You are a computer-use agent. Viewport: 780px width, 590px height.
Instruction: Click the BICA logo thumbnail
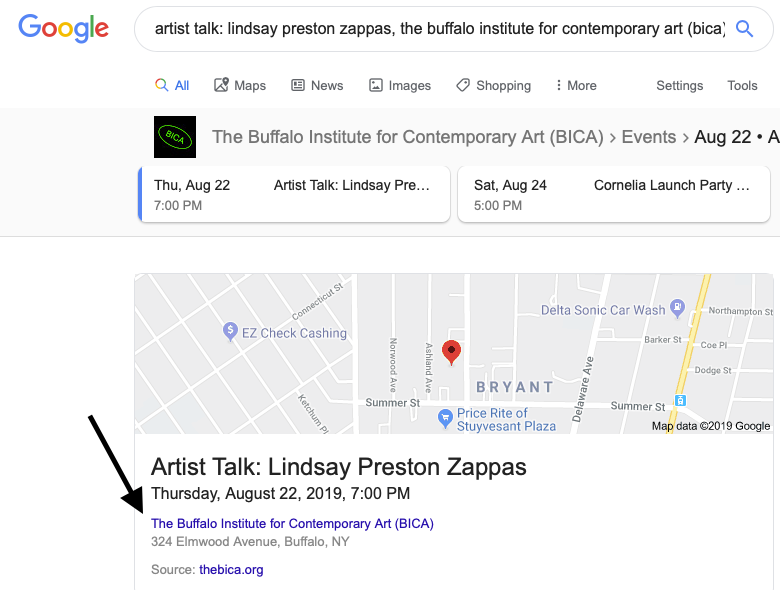click(x=175, y=137)
